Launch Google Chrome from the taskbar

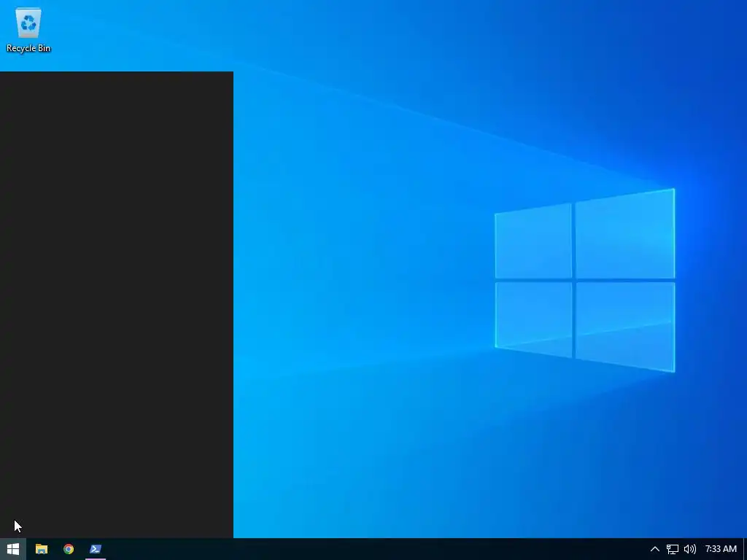pyautogui.click(x=69, y=549)
